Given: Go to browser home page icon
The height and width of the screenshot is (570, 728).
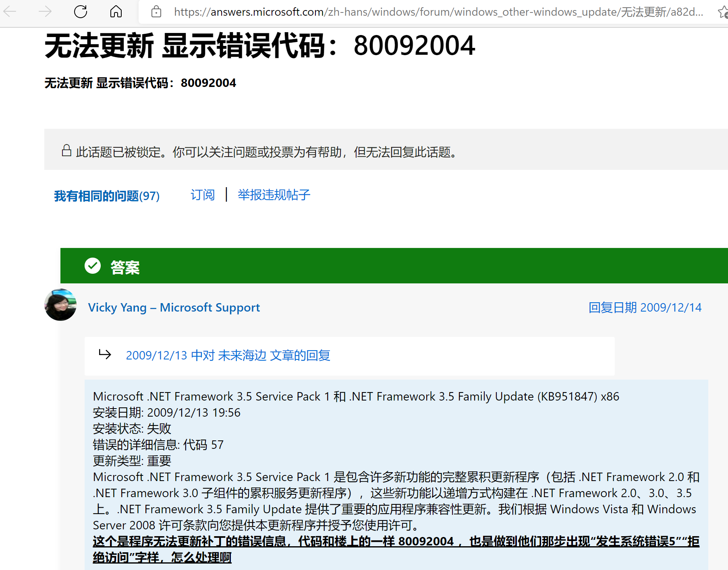Looking at the screenshot, I should pos(116,11).
